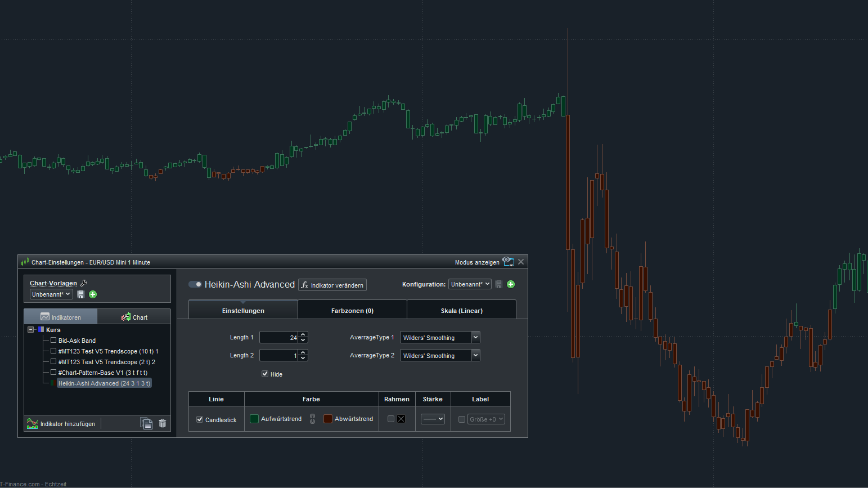Toggle Heikin-Ashi Advanced indicator switch

[x=195, y=284]
